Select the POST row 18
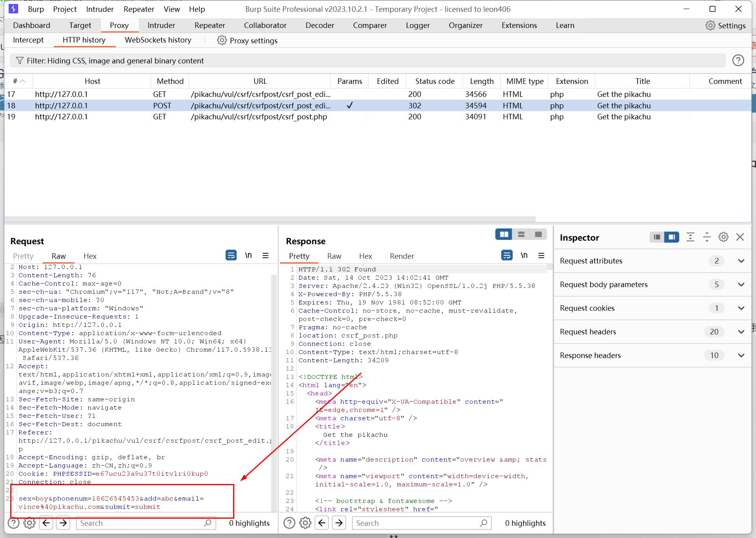 pyautogui.click(x=378, y=106)
